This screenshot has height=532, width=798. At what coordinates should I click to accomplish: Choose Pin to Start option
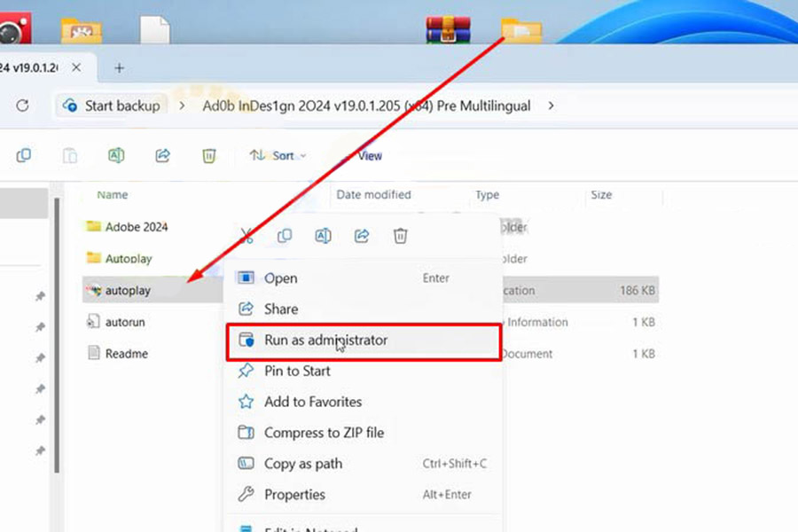pyautogui.click(x=297, y=371)
